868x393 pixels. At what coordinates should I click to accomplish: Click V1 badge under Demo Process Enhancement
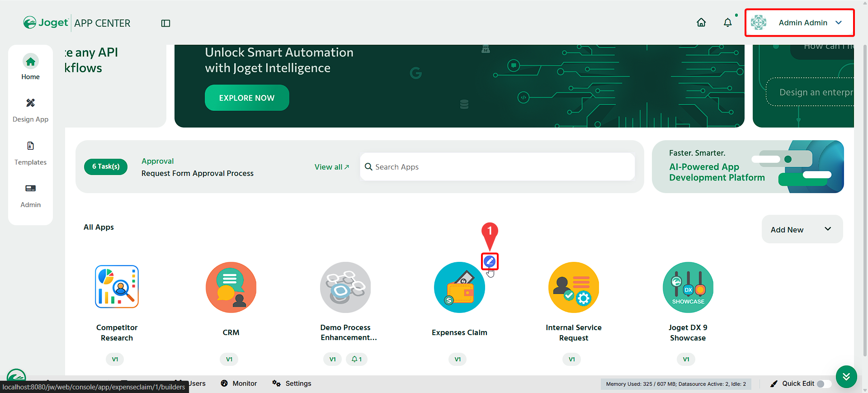[x=333, y=359]
